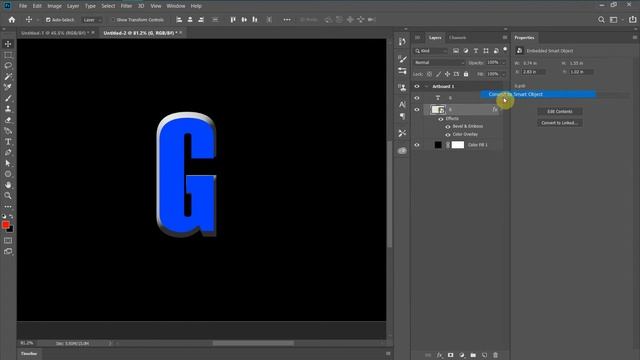
Task: Click the Create new group folder icon
Action: pos(473,355)
